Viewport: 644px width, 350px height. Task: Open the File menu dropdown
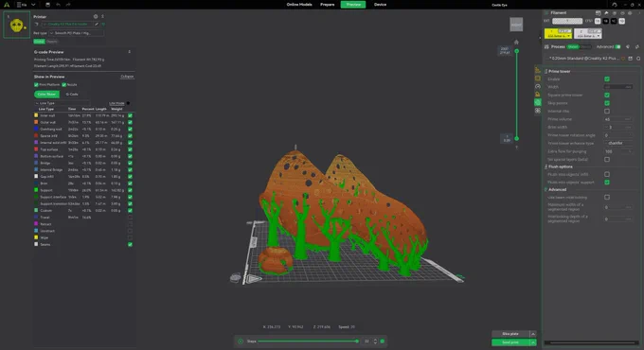click(x=22, y=5)
